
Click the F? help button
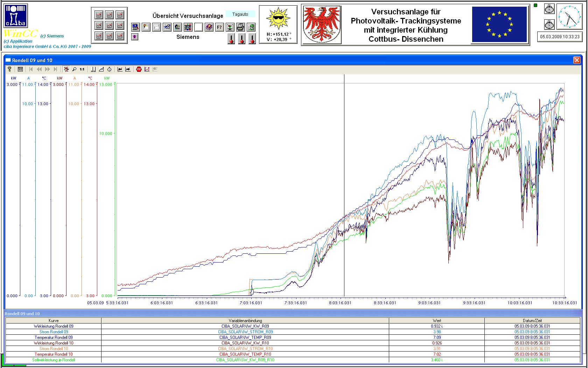219,27
